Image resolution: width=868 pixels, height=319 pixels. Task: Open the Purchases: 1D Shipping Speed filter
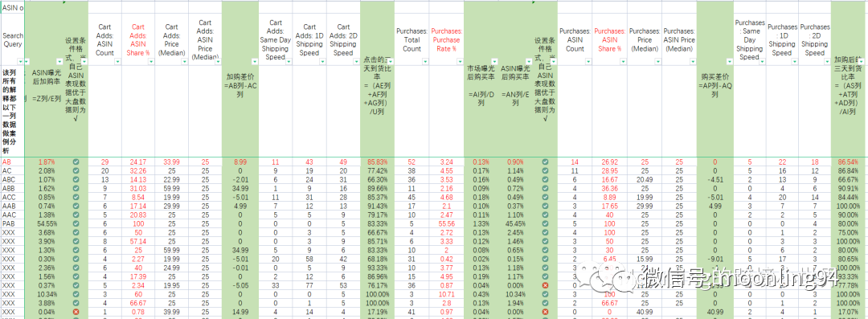[795, 62]
